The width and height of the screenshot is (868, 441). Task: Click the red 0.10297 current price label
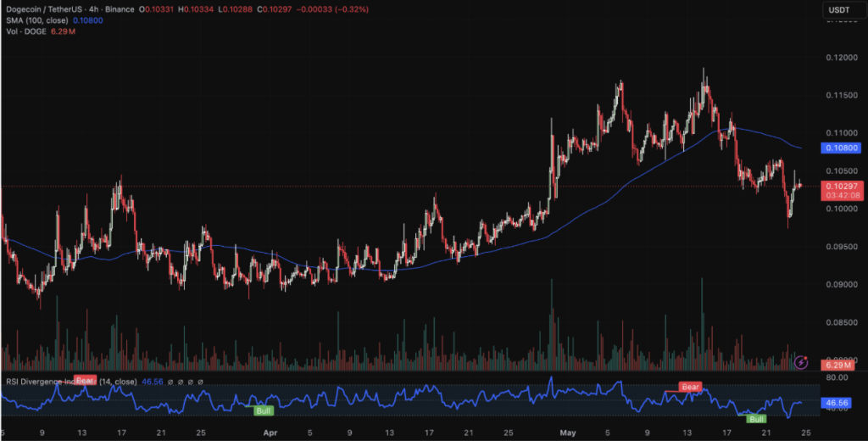click(x=842, y=187)
